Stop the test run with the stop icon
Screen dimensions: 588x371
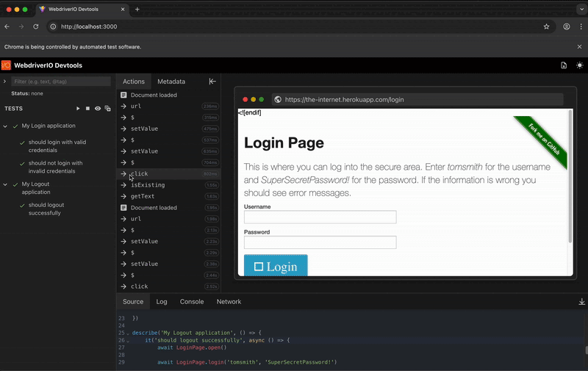click(x=87, y=109)
